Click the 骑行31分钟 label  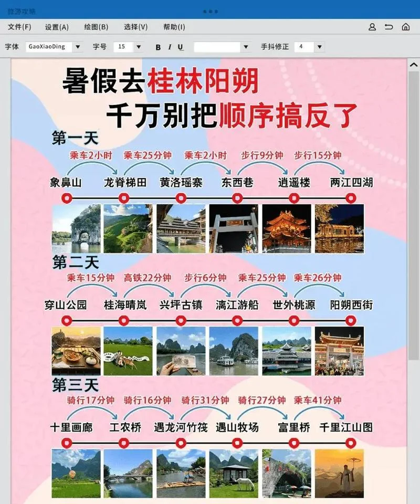[205, 400]
